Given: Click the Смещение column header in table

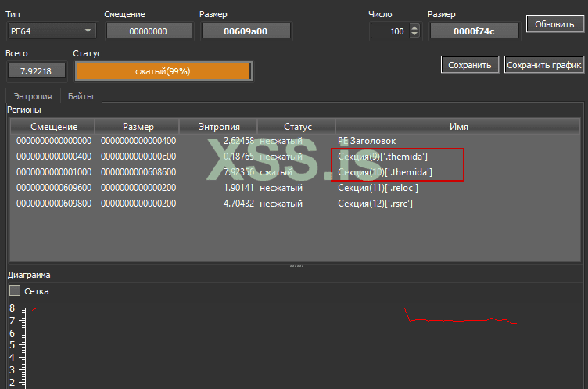Looking at the screenshot, I should pyautogui.click(x=53, y=126).
